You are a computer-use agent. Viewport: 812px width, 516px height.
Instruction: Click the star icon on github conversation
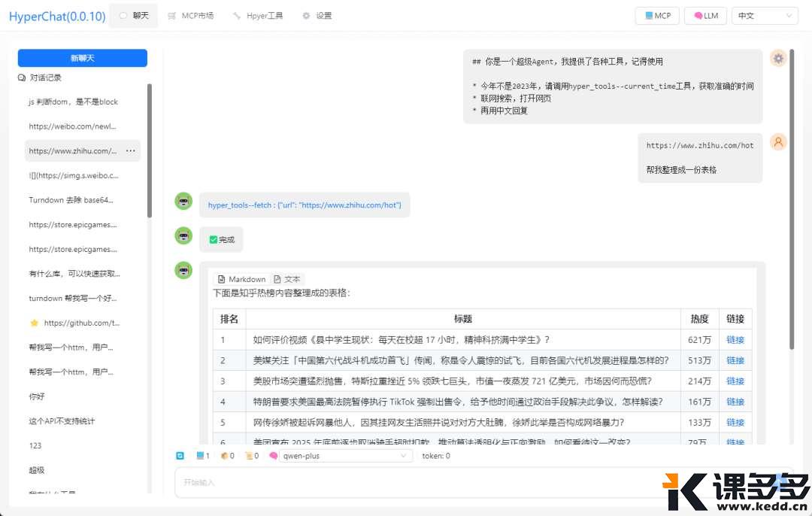point(34,323)
